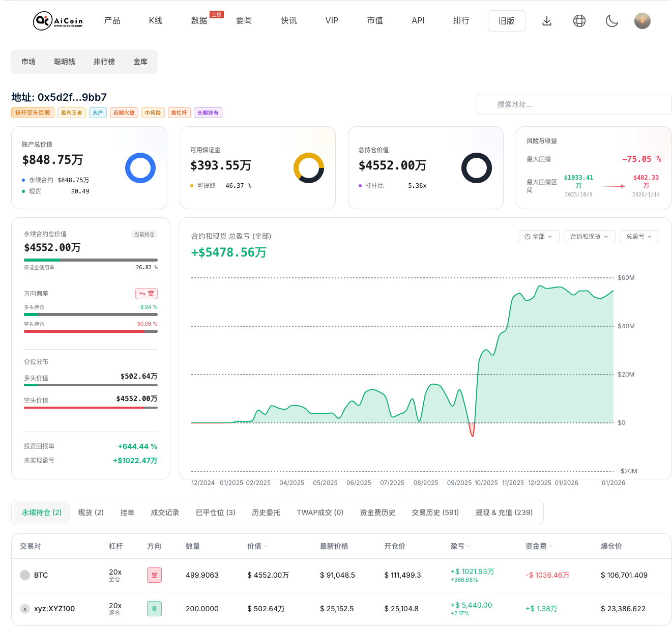
Task: Open the 市值 menu item
Action: click(375, 21)
